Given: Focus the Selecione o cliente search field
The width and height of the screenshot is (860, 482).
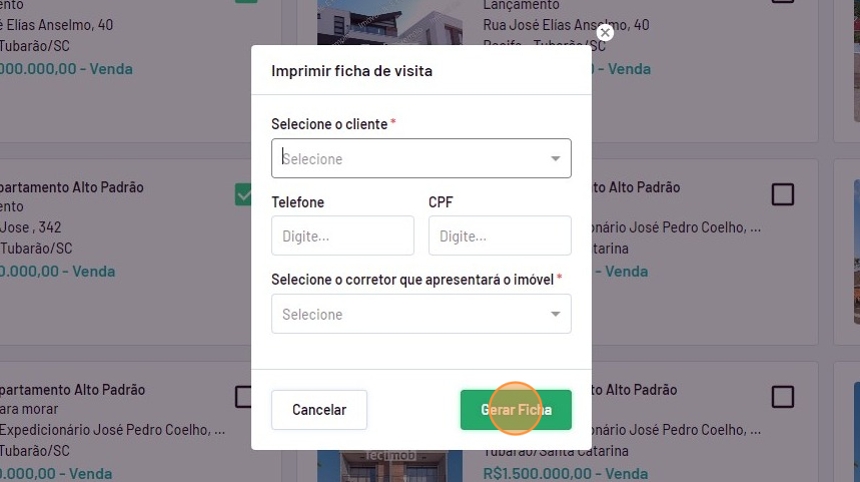Looking at the screenshot, I should 410,159.
